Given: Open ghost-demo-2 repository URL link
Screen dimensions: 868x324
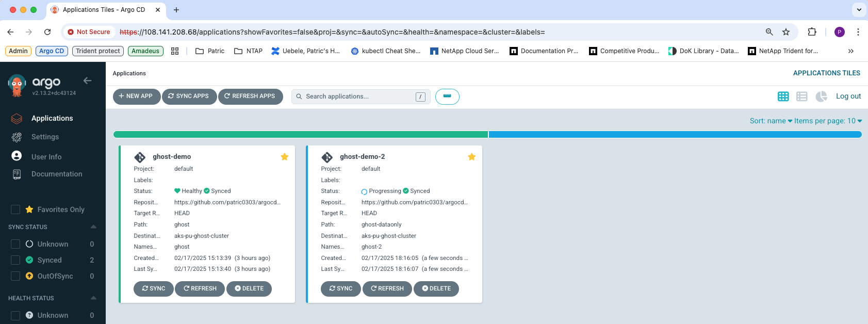Looking at the screenshot, I should pyautogui.click(x=415, y=202).
